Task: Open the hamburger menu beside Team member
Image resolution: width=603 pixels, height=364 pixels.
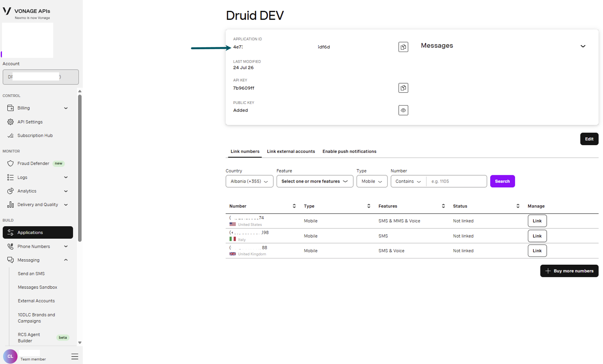Action: (x=75, y=357)
